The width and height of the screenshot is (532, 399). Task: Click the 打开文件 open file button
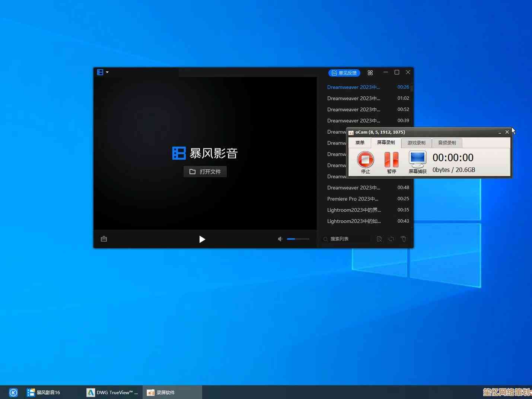pos(205,172)
